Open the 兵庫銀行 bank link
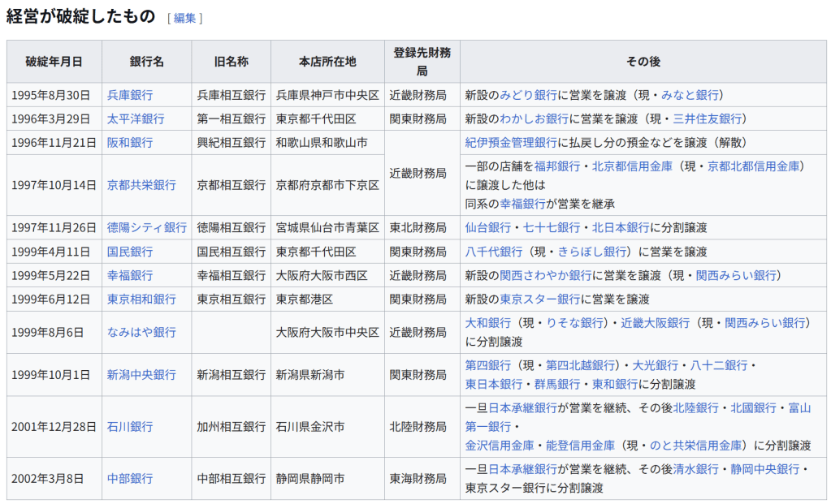The width and height of the screenshot is (831, 504). [x=129, y=95]
